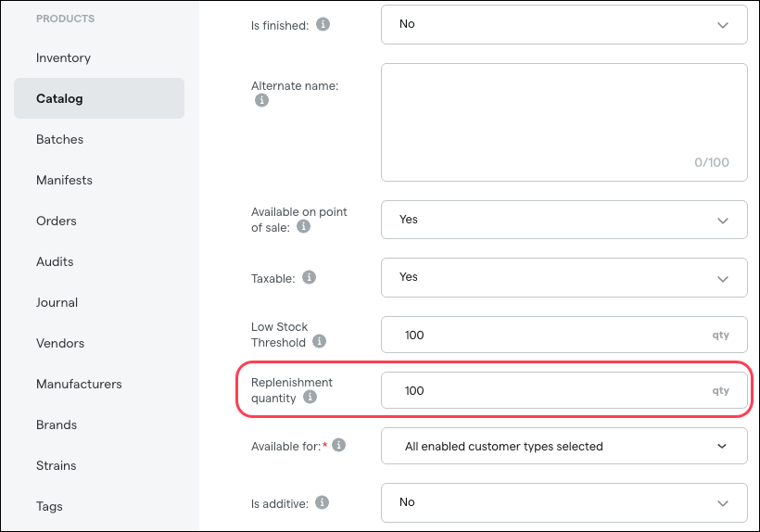Open the Is finished dropdown
The image size is (760, 532).
click(x=564, y=25)
